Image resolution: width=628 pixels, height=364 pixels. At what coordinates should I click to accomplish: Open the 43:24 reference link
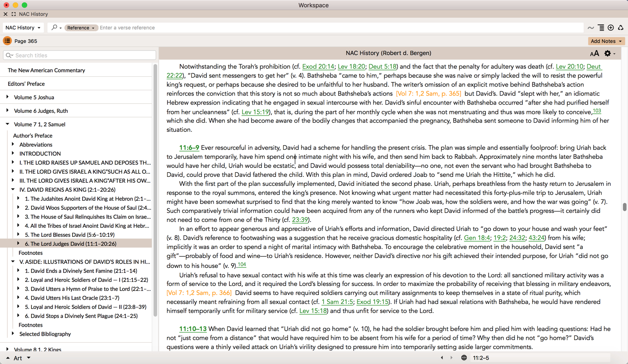pos(536,238)
